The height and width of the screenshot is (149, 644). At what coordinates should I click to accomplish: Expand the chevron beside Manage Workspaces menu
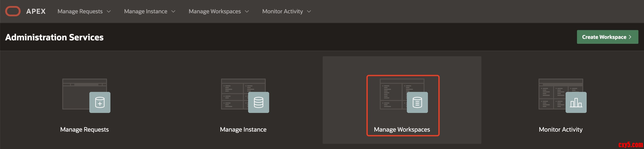click(247, 11)
